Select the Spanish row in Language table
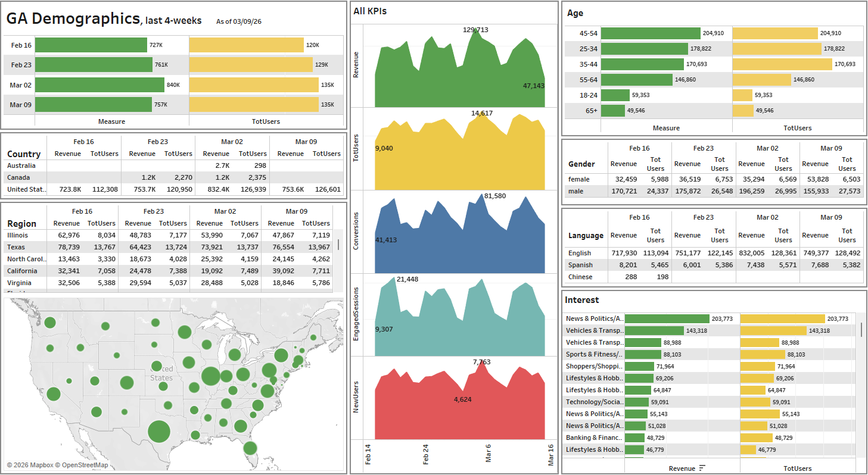 [580, 265]
